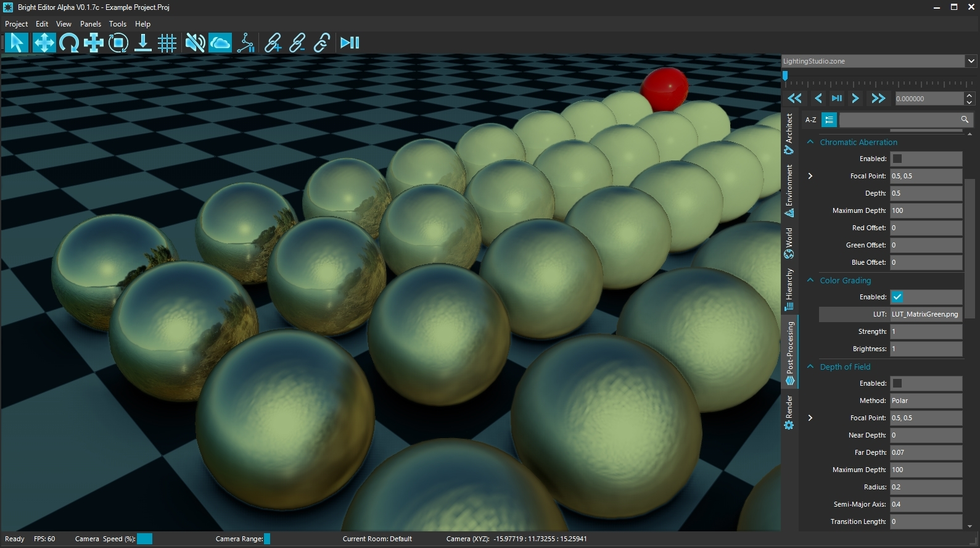The height and width of the screenshot is (548, 980).
Task: Increase the timeline time value with up arrow
Action: (x=970, y=95)
